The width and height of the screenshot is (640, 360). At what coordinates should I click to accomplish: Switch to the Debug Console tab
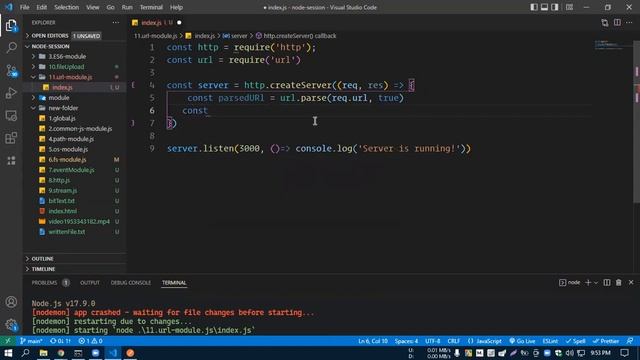click(131, 282)
